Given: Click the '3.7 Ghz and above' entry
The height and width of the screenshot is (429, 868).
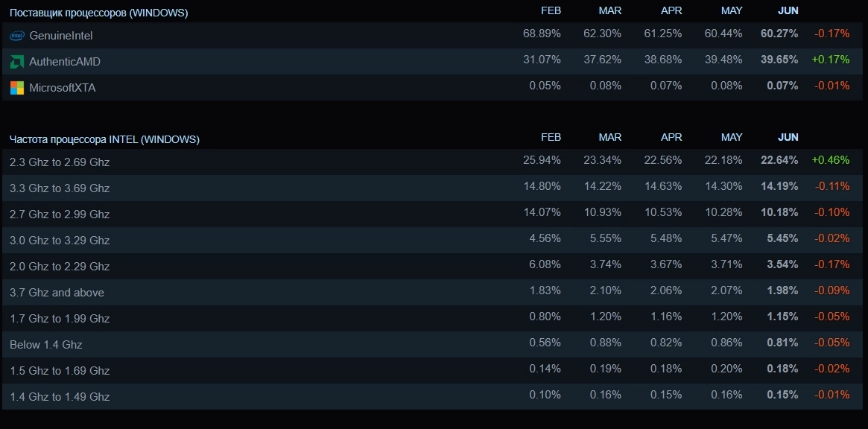Looking at the screenshot, I should (57, 293).
